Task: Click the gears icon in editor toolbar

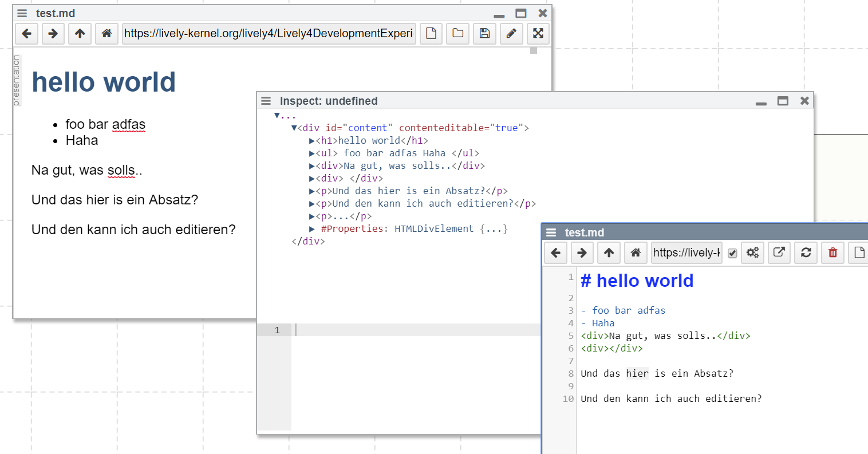Action: tap(752, 252)
